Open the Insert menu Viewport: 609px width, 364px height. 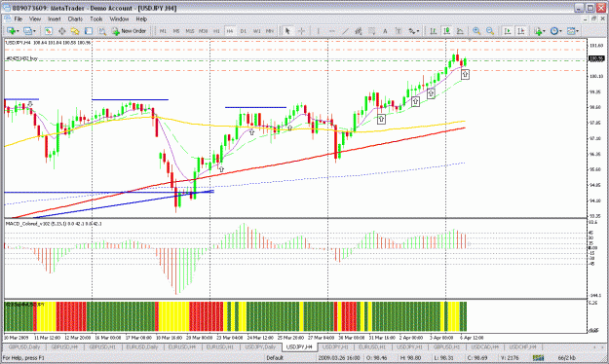tap(55, 18)
